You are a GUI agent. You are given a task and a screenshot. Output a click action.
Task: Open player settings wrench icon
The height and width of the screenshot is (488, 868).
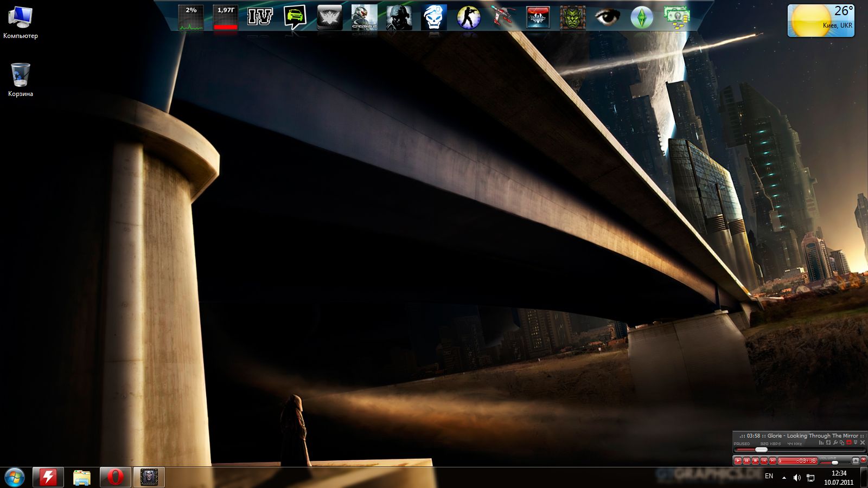[x=835, y=443]
